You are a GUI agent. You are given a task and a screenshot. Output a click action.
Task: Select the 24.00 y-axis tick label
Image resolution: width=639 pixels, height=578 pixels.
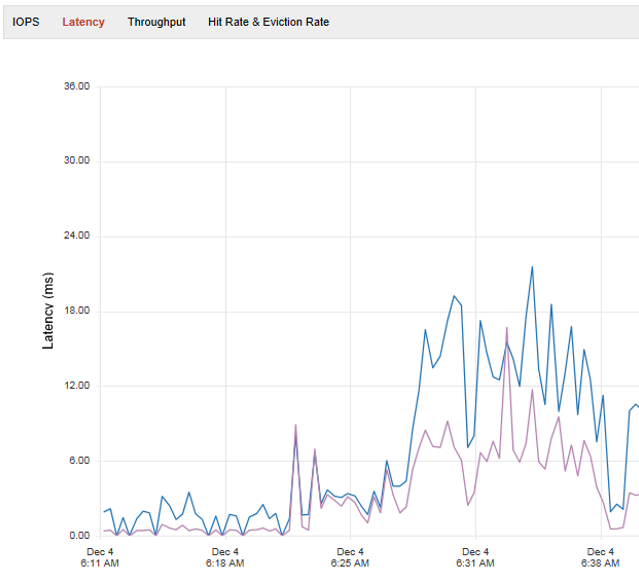(76, 236)
